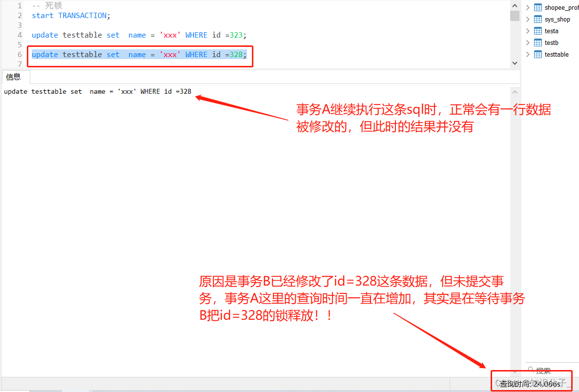Expand the testtable tree node
The height and width of the screenshot is (392, 579).
[528, 54]
